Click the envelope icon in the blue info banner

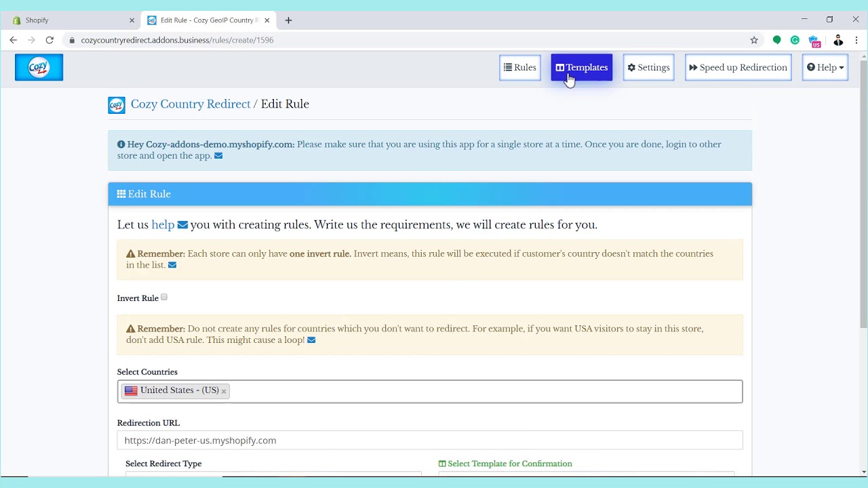tap(218, 156)
